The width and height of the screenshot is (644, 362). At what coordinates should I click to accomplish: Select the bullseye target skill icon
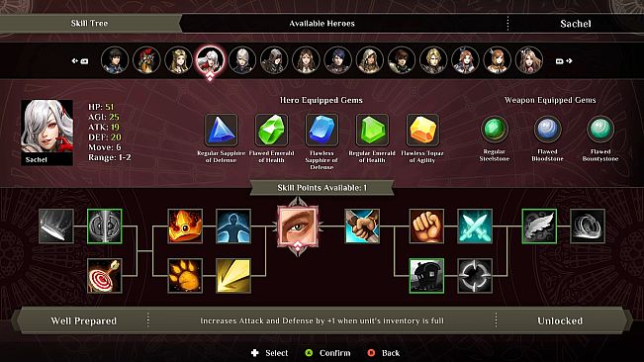(104, 275)
